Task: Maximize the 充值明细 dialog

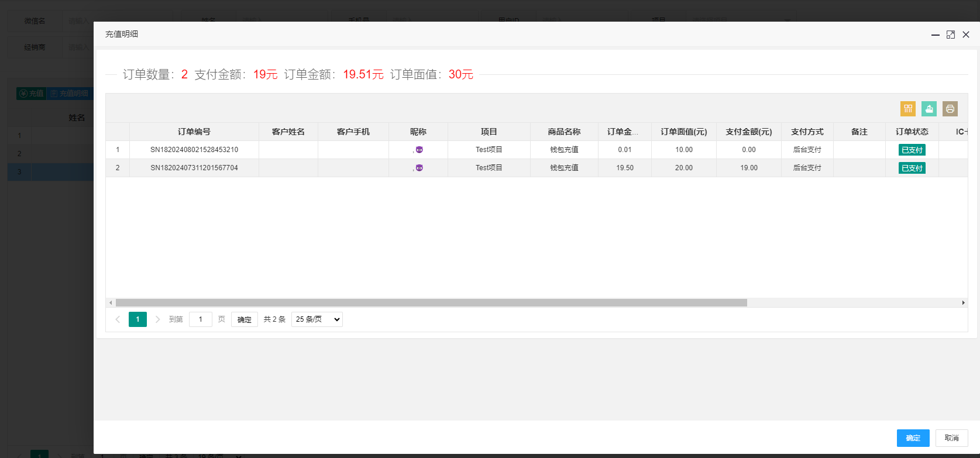Action: tap(951, 35)
